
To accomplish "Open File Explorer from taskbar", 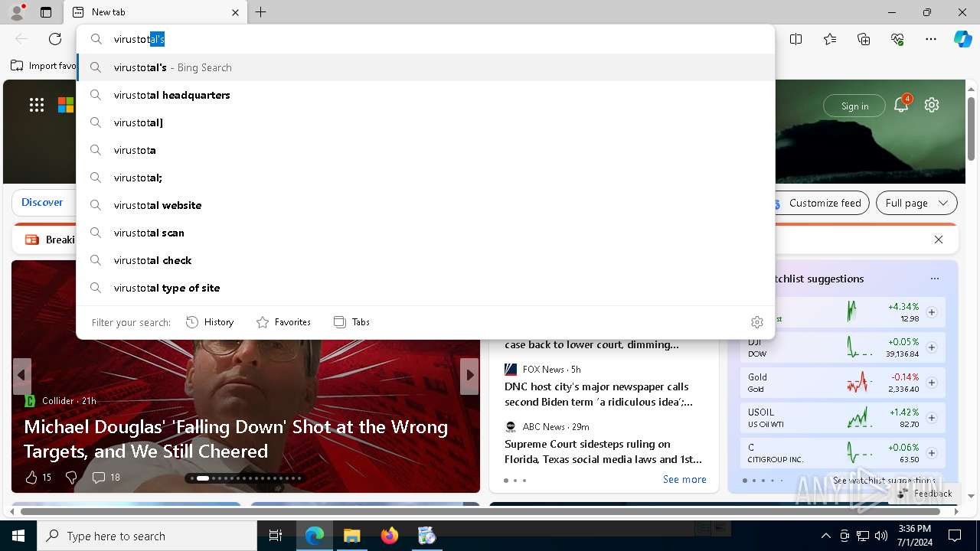I will pyautogui.click(x=351, y=536).
